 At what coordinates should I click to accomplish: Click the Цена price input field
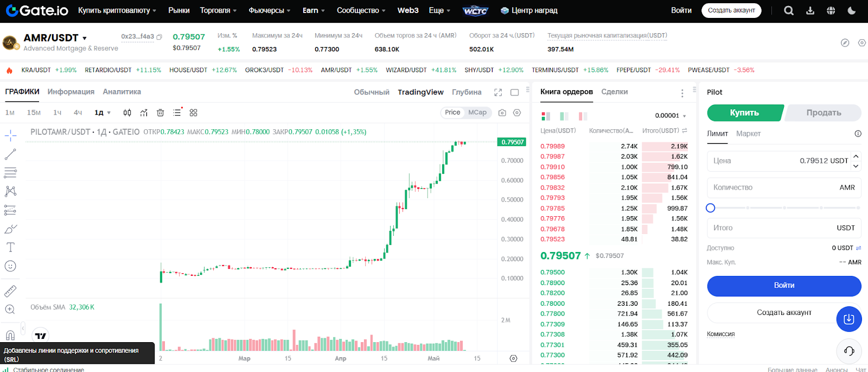coord(784,161)
